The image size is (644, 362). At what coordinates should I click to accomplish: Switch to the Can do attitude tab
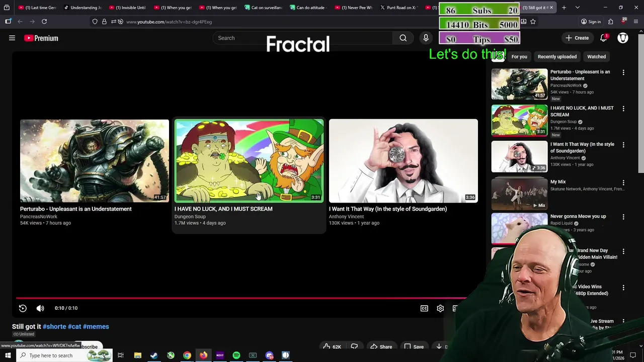[x=308, y=8]
